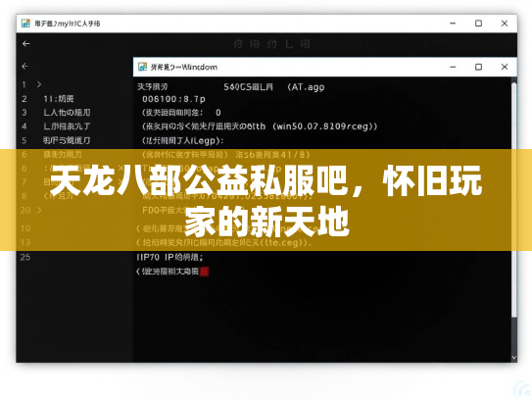532x400 pixels.
Task: Click the scrollbar down arrow in inner window
Action: [514, 358]
